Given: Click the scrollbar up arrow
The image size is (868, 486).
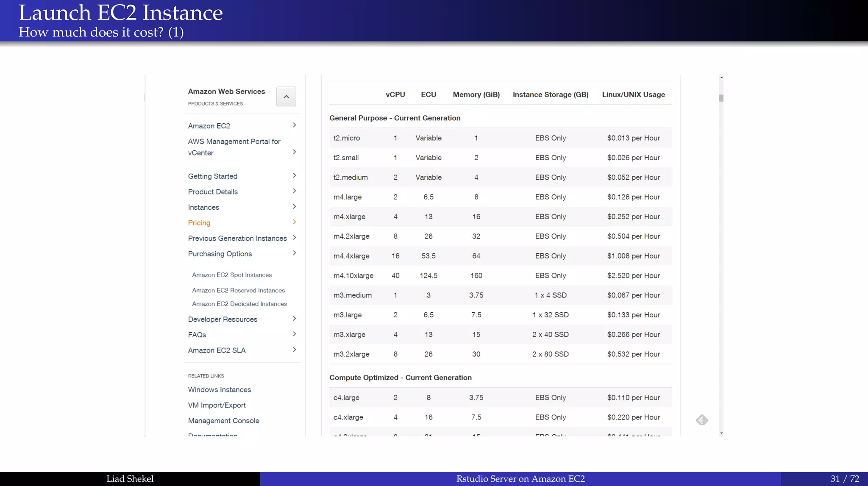Looking at the screenshot, I should click(721, 78).
